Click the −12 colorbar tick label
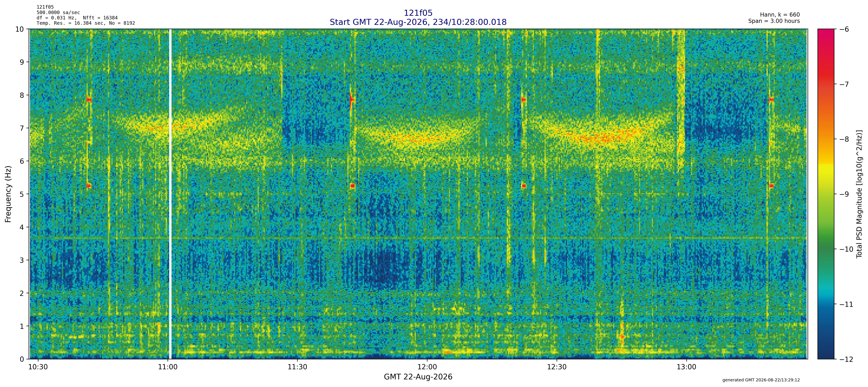This screenshot has width=868, height=387. [846, 359]
